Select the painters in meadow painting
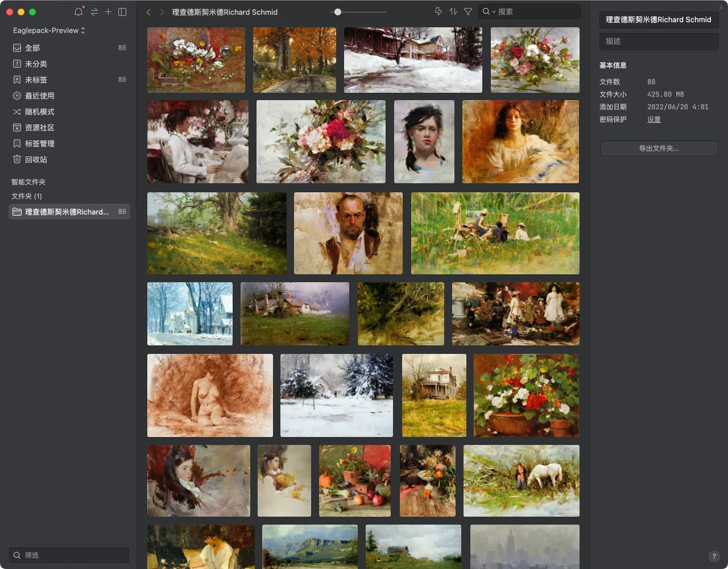 pyautogui.click(x=495, y=233)
